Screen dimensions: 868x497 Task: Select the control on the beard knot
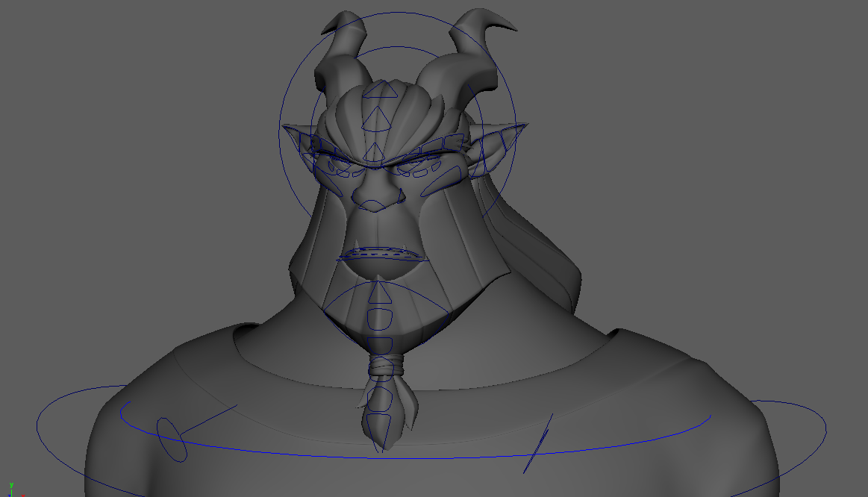[x=381, y=367]
